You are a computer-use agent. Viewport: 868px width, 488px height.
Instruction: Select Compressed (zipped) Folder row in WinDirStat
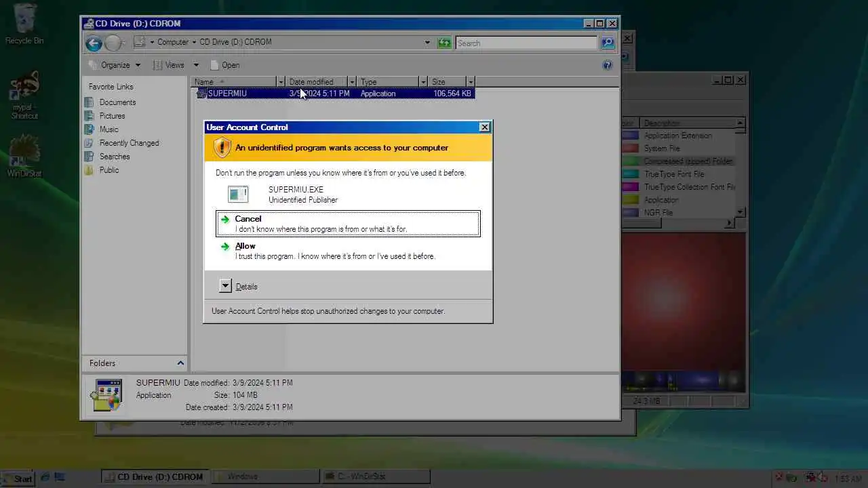tap(678, 161)
